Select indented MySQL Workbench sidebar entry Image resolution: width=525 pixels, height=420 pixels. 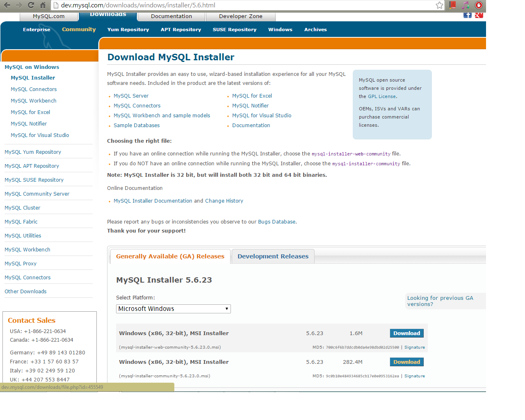coord(34,101)
